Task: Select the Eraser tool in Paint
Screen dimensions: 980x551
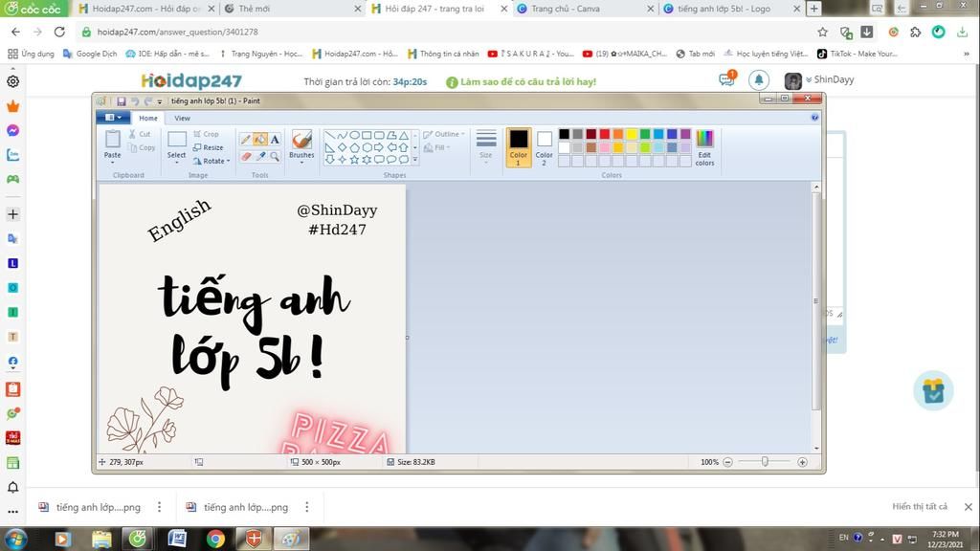Action: (x=246, y=156)
